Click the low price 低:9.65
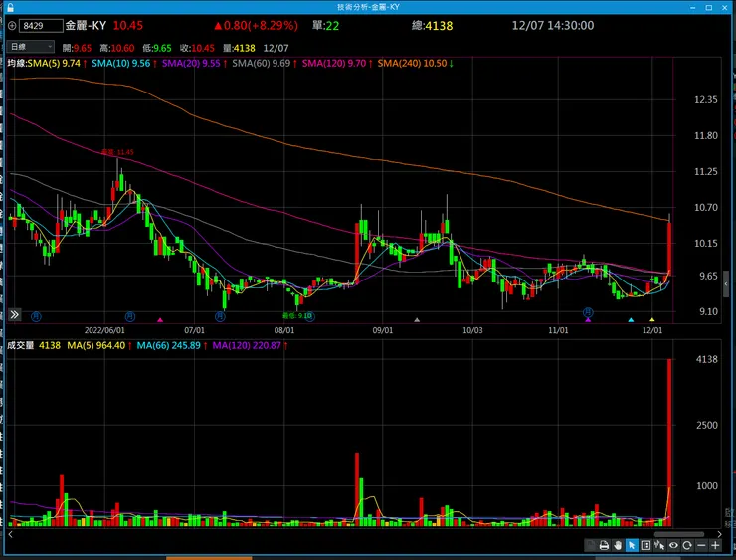 tap(157, 48)
